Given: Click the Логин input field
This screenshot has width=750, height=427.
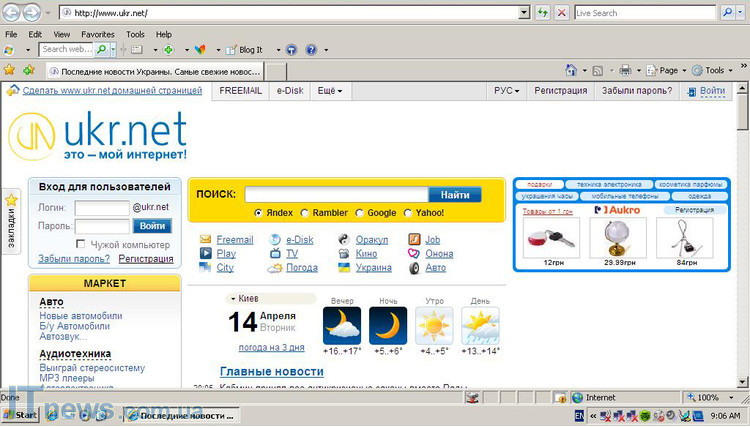Looking at the screenshot, I should (x=101, y=208).
